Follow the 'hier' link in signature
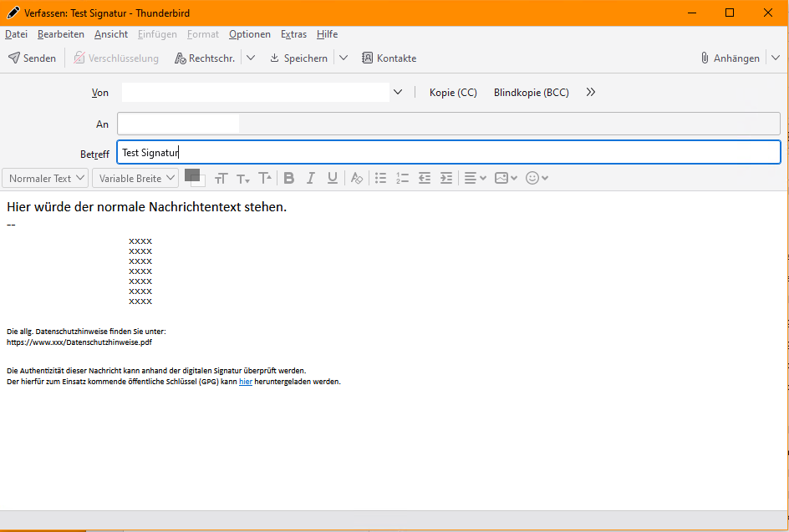The width and height of the screenshot is (789, 532). [245, 382]
